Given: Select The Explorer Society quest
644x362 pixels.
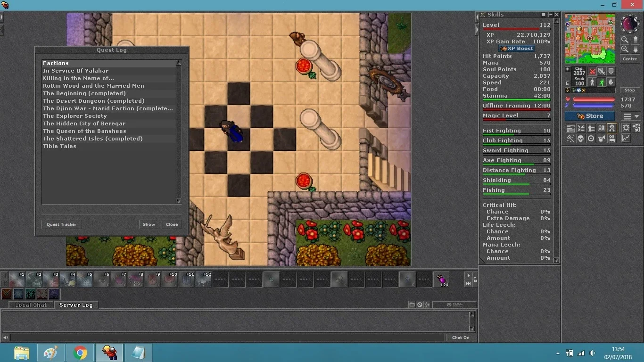Looking at the screenshot, I should pos(109,116).
